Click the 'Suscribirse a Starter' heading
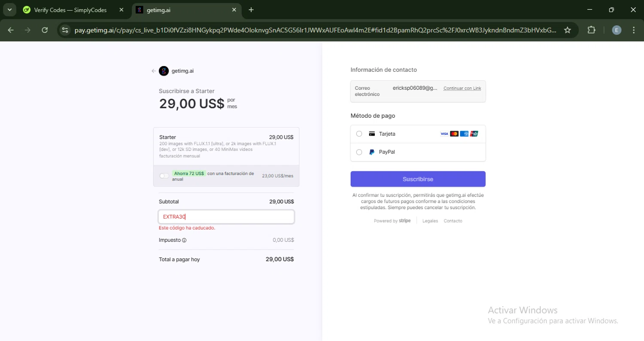The image size is (644, 341). pos(186,91)
